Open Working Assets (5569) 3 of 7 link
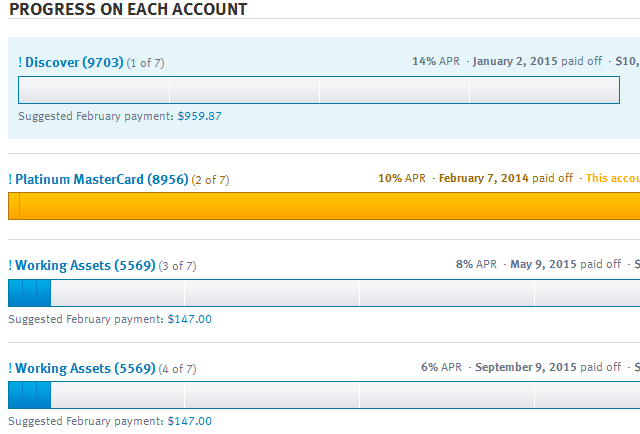The width and height of the screenshot is (640, 434). click(85, 266)
